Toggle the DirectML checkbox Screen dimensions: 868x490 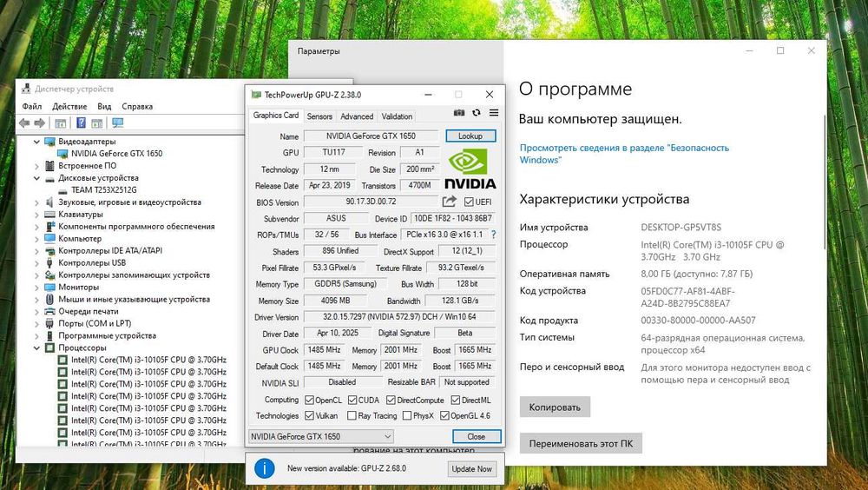click(x=456, y=400)
